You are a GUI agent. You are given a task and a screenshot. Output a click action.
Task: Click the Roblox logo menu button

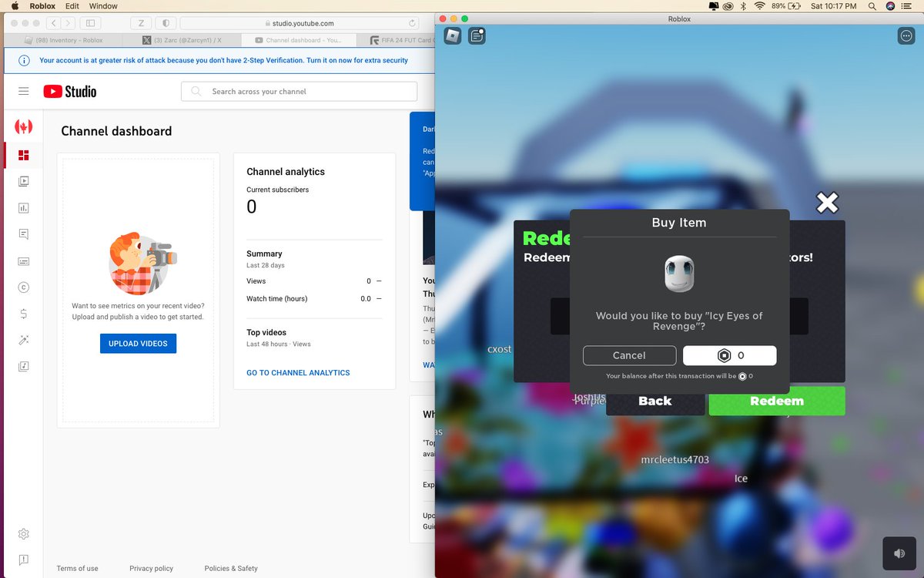453,35
